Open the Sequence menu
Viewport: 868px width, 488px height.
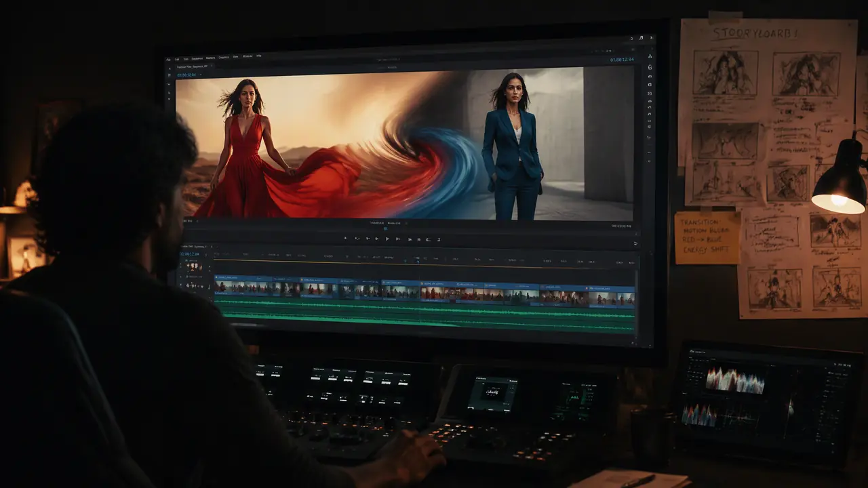[x=197, y=58]
